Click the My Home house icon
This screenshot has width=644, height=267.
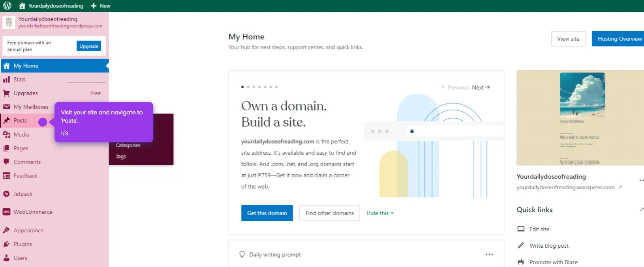[7, 66]
